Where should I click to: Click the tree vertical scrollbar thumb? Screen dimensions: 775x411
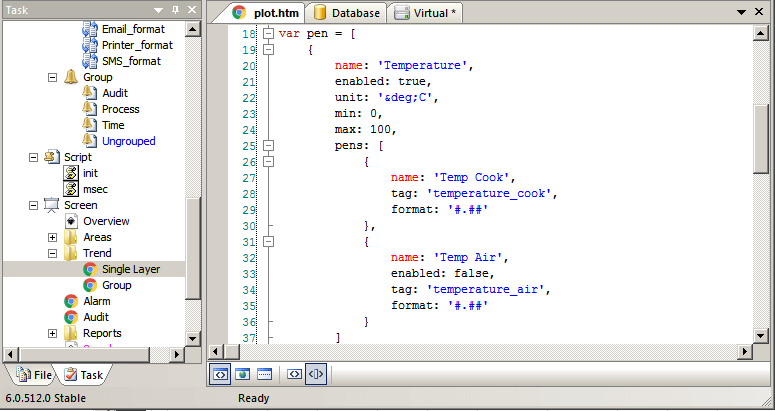[193, 248]
